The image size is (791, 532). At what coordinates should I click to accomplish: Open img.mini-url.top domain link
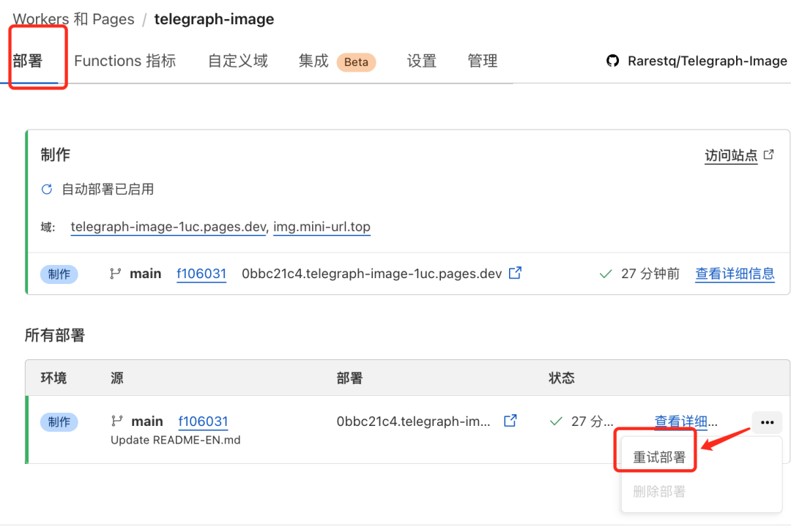coord(322,227)
